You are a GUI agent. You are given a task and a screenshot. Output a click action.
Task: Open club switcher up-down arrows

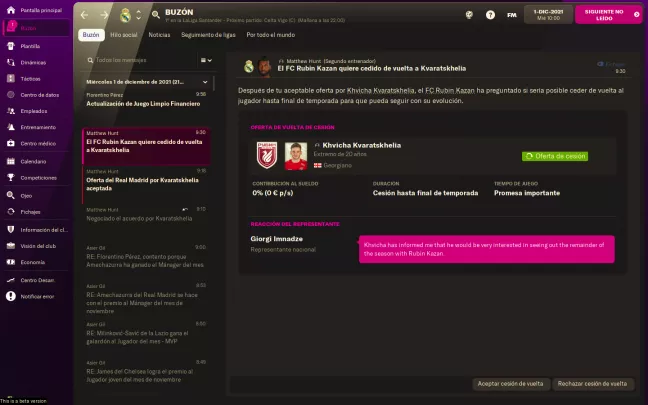pyautogui.click(x=138, y=15)
